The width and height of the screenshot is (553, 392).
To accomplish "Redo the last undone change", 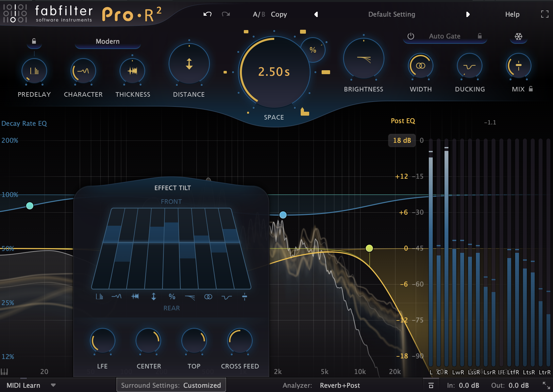I will coord(226,14).
